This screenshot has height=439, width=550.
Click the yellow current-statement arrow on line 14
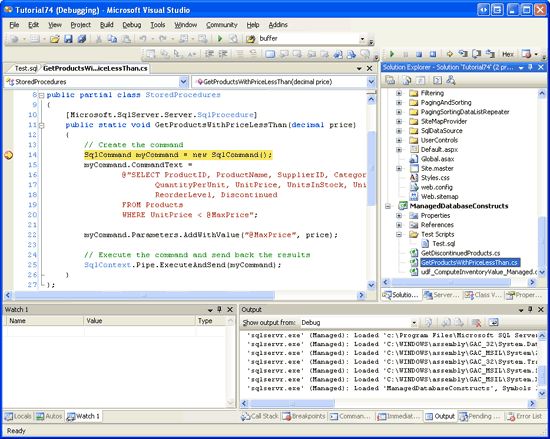pos(8,155)
